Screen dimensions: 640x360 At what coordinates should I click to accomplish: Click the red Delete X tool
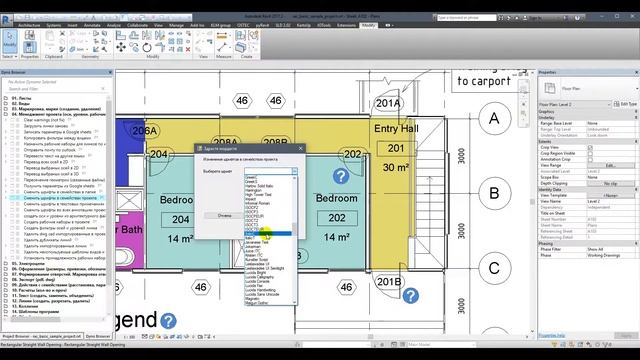188,49
